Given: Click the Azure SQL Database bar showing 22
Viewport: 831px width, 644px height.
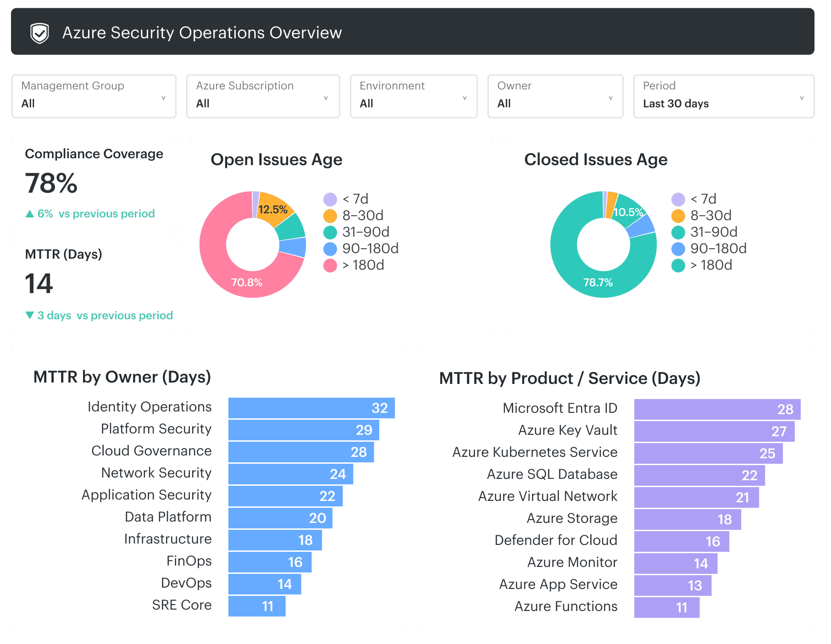Looking at the screenshot, I should pyautogui.click(x=699, y=475).
